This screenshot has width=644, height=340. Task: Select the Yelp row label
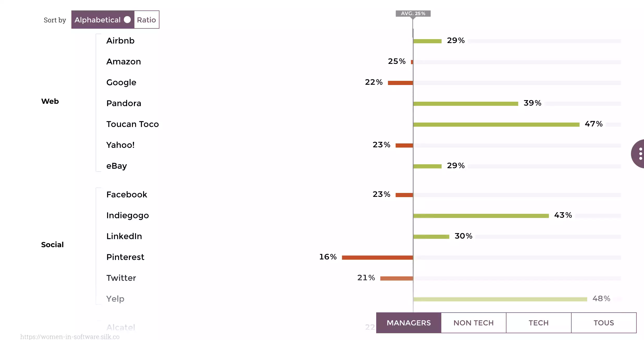coord(115,299)
